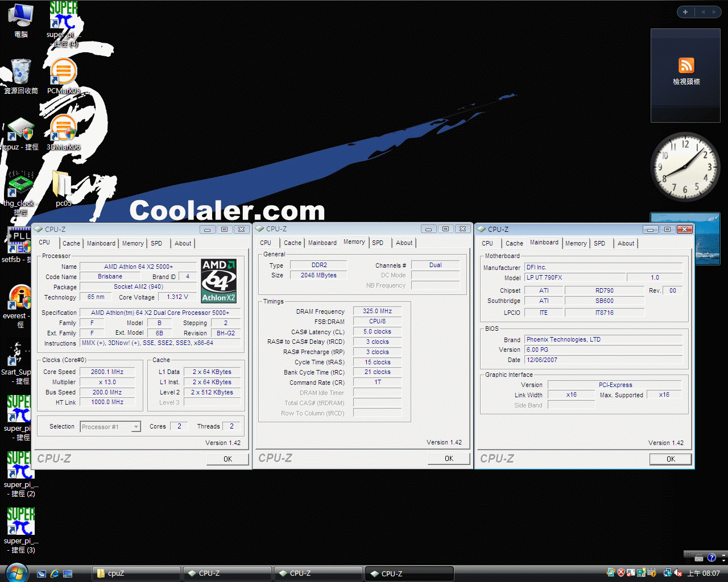Click the first CPU-Z taskbar button
Viewport: 728px width, 582px height.
(x=226, y=573)
